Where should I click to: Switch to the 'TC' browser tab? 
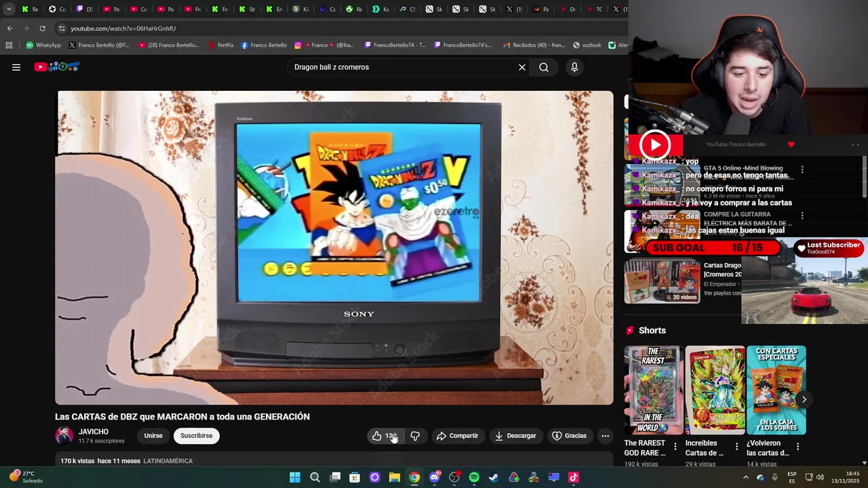[x=595, y=9]
